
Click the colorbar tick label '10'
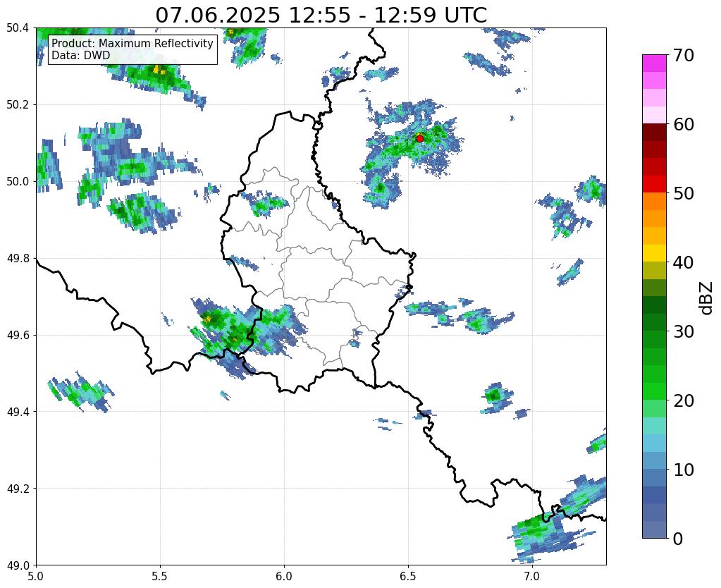pos(683,470)
